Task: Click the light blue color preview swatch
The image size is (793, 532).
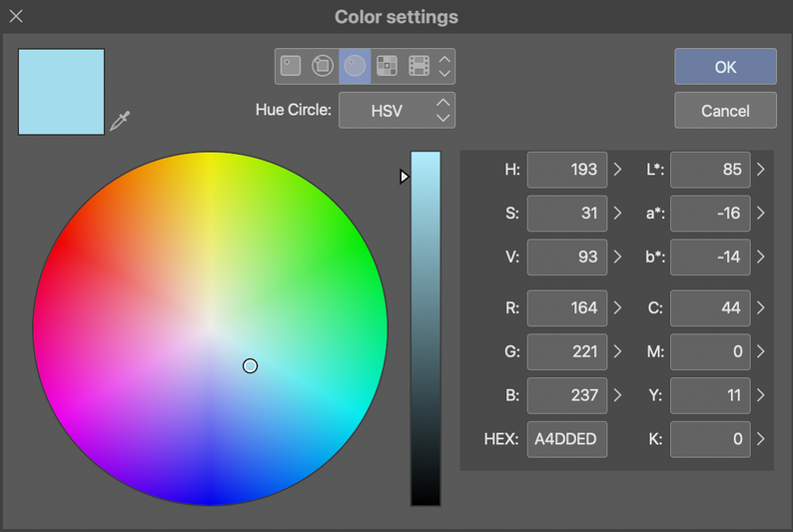Action: 61,92
